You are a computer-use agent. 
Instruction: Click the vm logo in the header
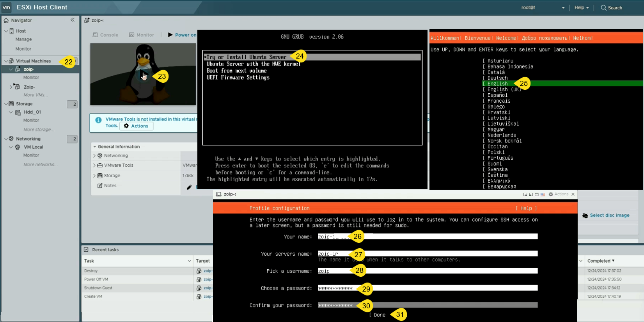click(7, 7)
